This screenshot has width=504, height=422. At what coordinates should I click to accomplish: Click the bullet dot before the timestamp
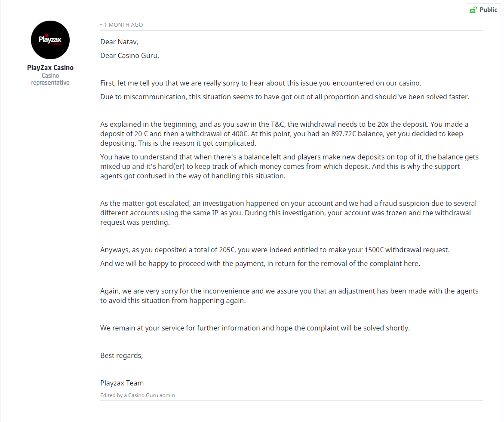pos(101,25)
